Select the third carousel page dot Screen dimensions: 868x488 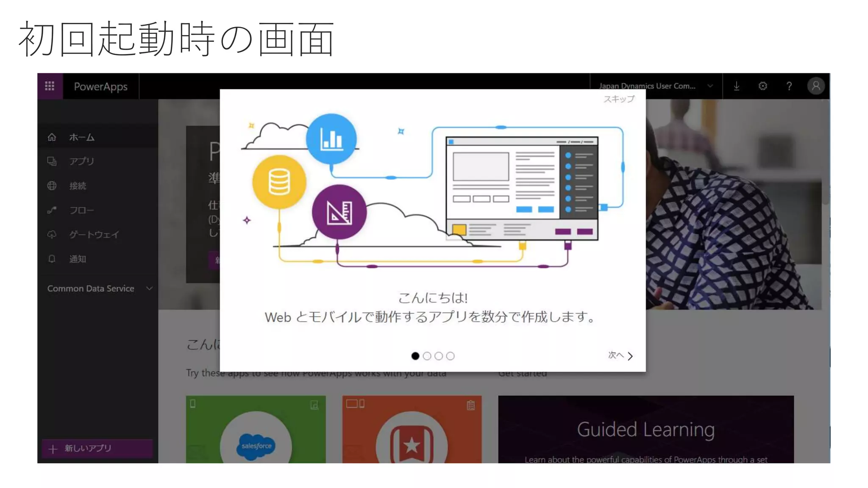439,356
